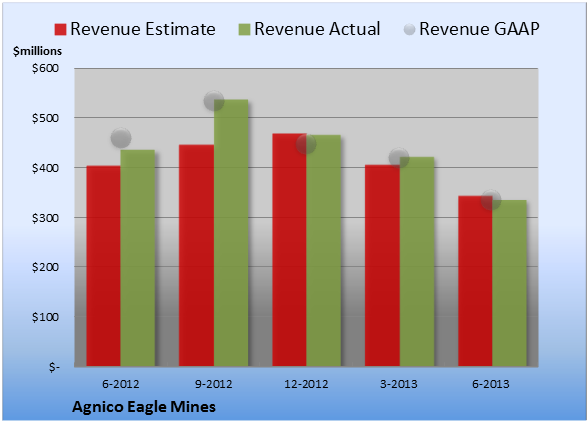This screenshot has height=422, width=588.
Task: Select the 'Revenue Actual' legend label
Action: pyautogui.click(x=317, y=29)
